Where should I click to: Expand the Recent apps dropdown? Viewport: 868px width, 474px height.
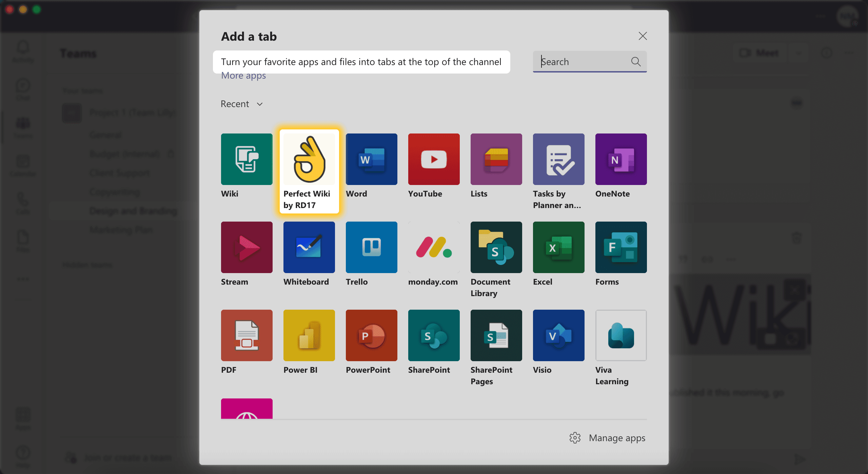(x=241, y=104)
